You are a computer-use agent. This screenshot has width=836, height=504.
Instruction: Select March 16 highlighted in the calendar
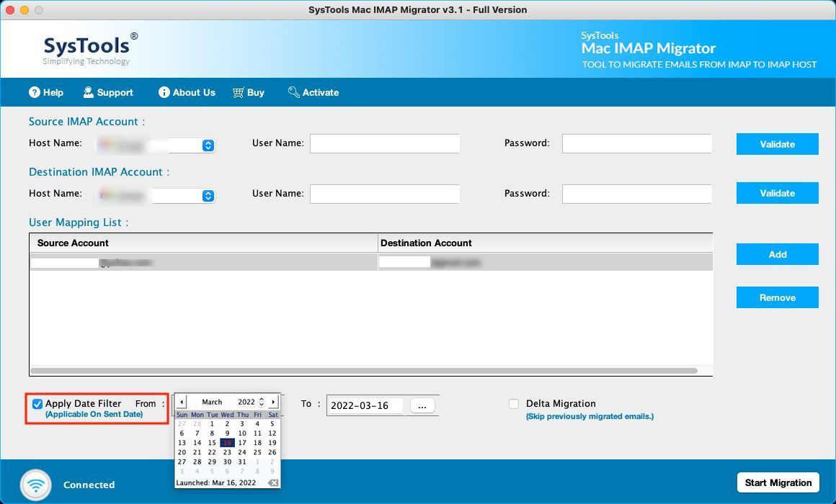tap(227, 443)
